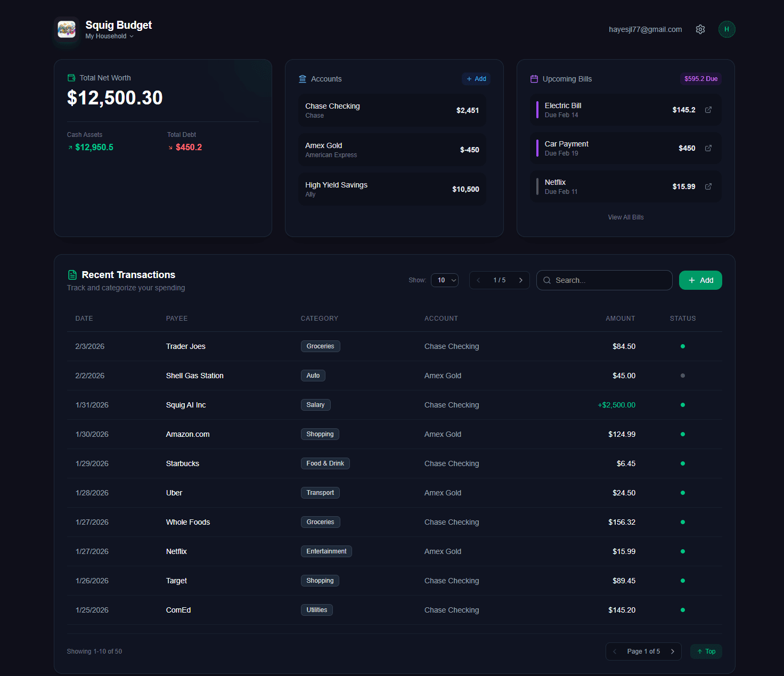
Task: Sort by the Date column header
Action: pos(84,319)
